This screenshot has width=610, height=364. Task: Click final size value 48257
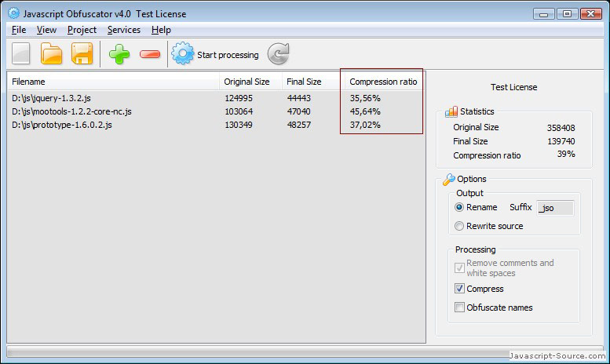point(299,125)
